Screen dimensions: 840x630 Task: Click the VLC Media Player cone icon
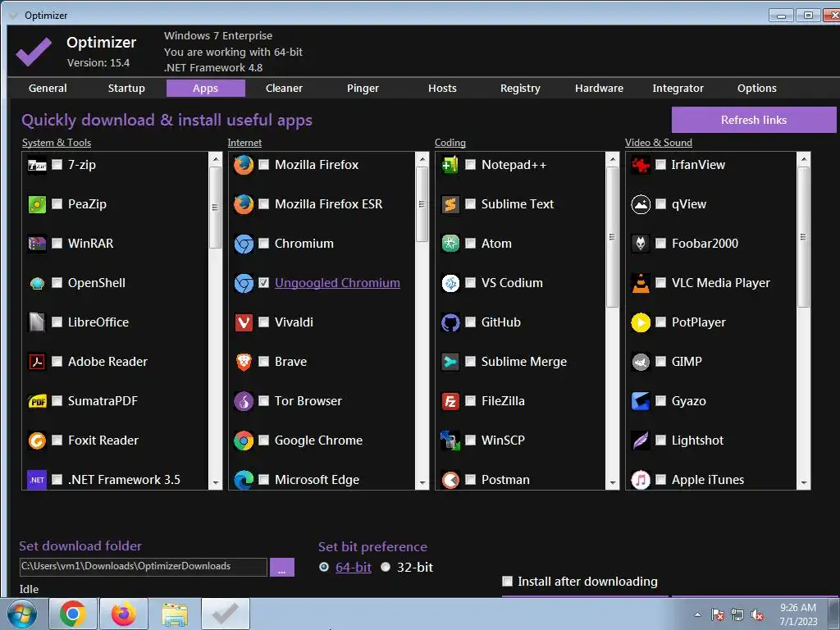click(x=641, y=283)
